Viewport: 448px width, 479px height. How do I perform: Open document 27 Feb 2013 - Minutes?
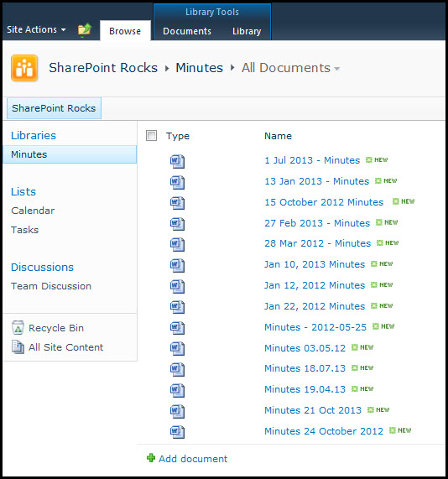[x=317, y=223]
